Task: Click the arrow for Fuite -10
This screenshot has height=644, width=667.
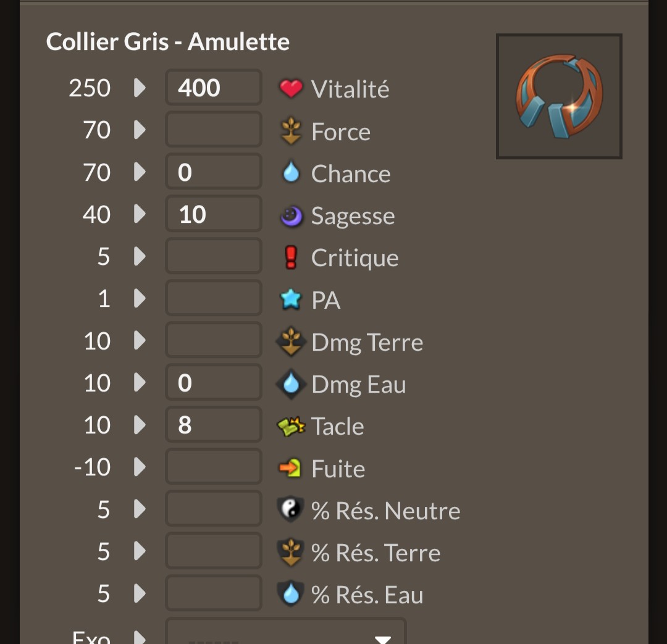Action: click(140, 467)
